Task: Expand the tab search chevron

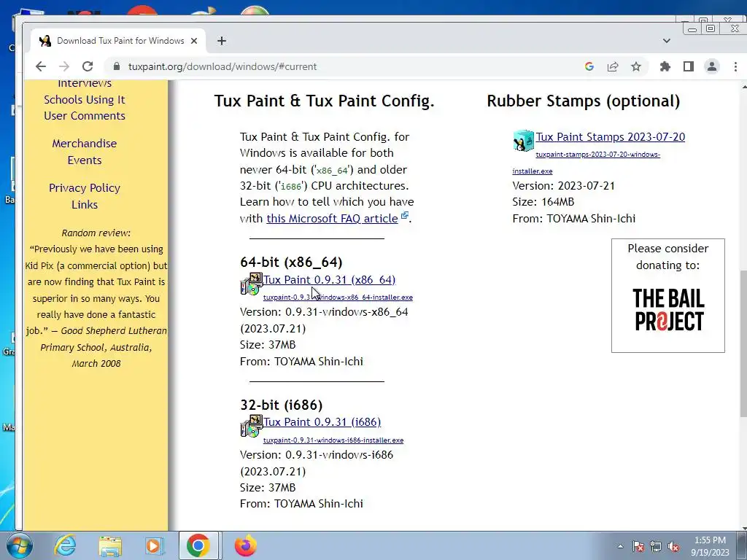Action: 667,41
